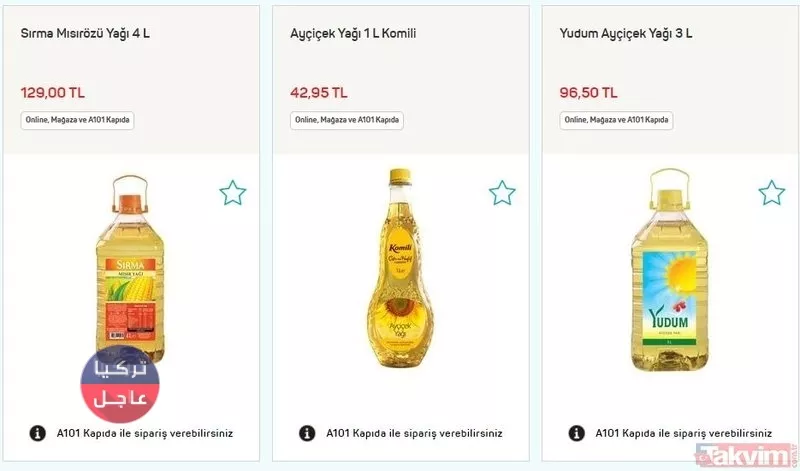
Task: Click info icon under Sırma product
Action: tap(37, 433)
